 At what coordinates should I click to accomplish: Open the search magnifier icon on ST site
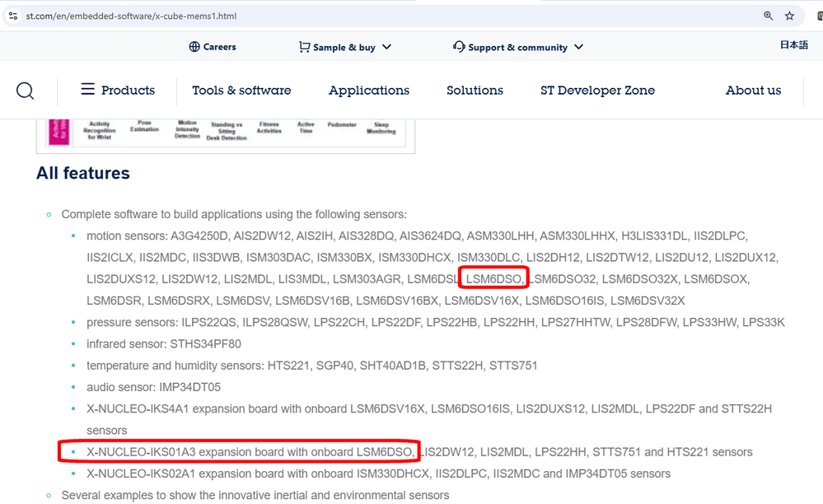tap(25, 91)
